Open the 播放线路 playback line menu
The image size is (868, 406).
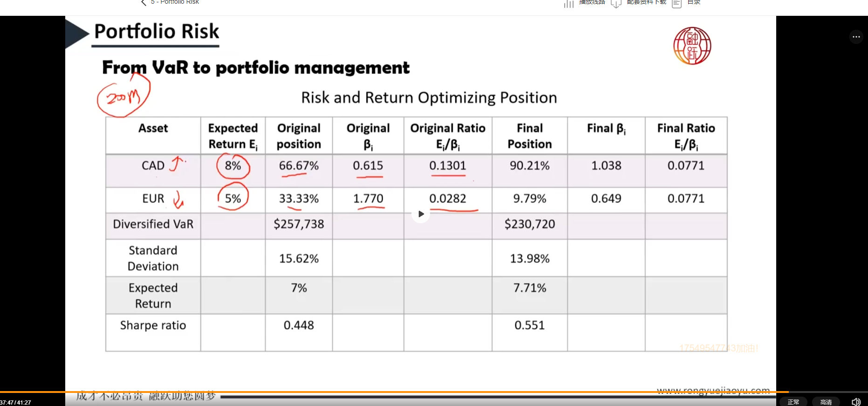(592, 2)
